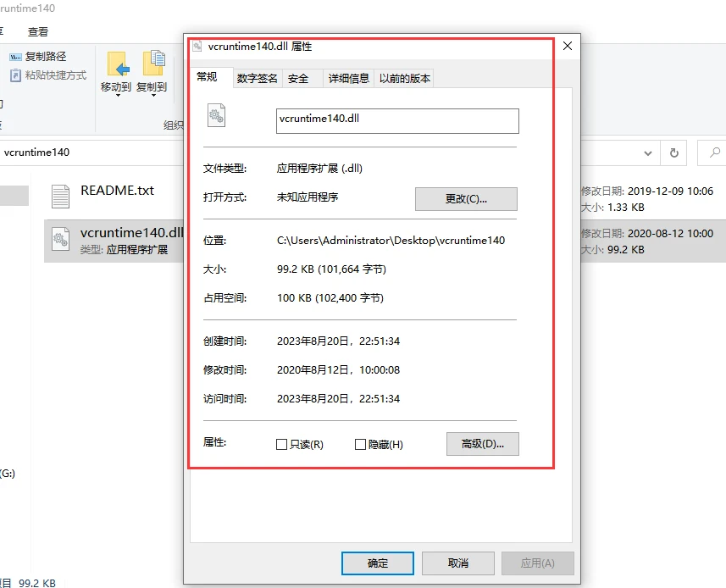Click the vcruntime140 address bar path
The height and width of the screenshot is (588, 726).
tap(36, 153)
